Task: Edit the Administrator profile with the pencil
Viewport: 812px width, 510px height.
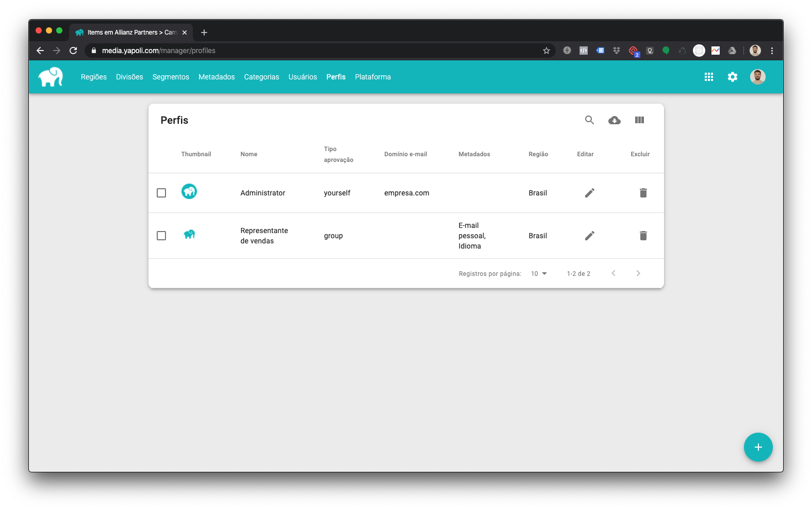Action: point(590,193)
